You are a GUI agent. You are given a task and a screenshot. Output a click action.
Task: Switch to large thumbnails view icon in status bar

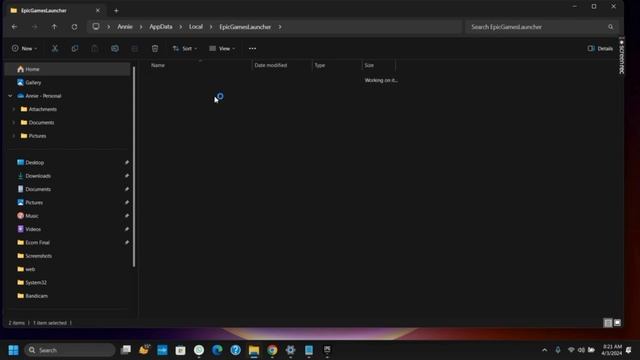[x=617, y=323]
